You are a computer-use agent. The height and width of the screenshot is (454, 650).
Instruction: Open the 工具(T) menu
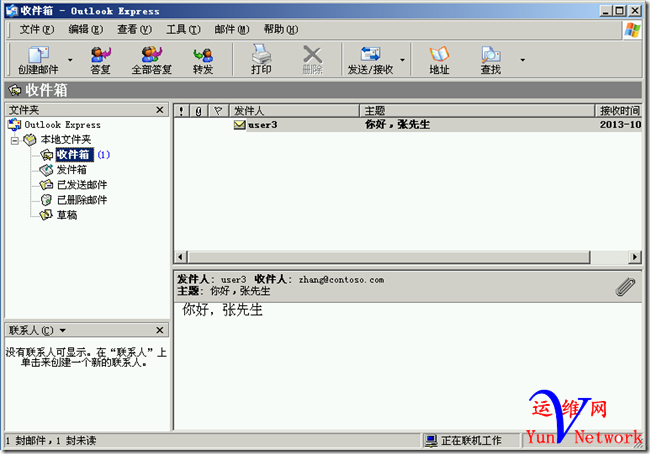pos(183,29)
